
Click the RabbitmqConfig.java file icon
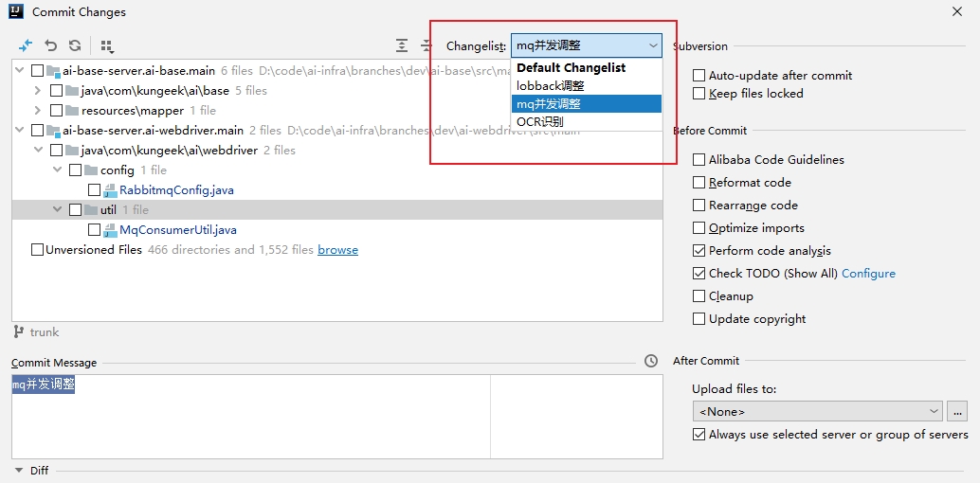[110, 190]
